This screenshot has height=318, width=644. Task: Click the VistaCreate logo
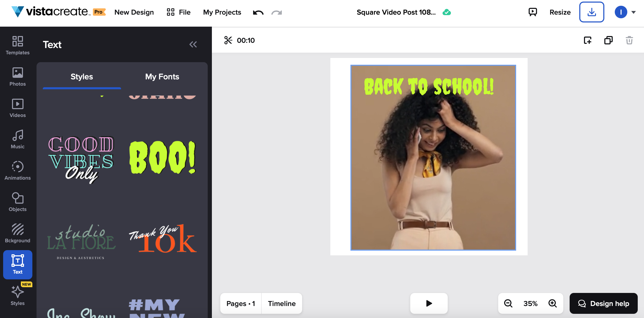tap(51, 12)
